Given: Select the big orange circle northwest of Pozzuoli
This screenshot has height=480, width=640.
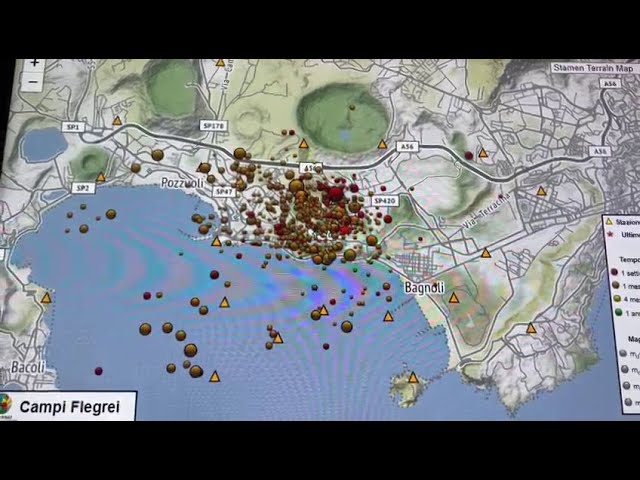Looking at the screenshot, I should [157, 155].
